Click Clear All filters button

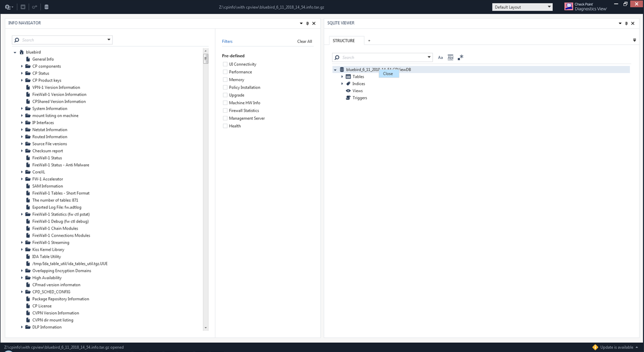point(304,41)
